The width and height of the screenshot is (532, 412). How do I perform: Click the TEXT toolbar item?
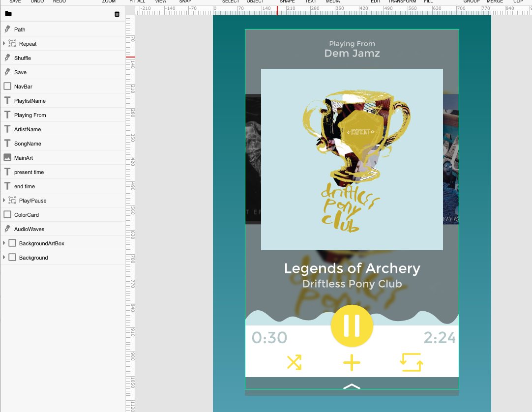coord(311,1)
